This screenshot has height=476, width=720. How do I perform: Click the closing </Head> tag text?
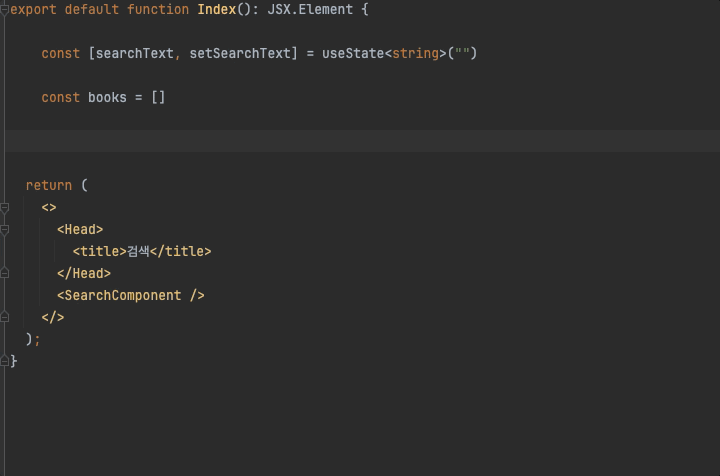pyautogui.click(x=84, y=274)
